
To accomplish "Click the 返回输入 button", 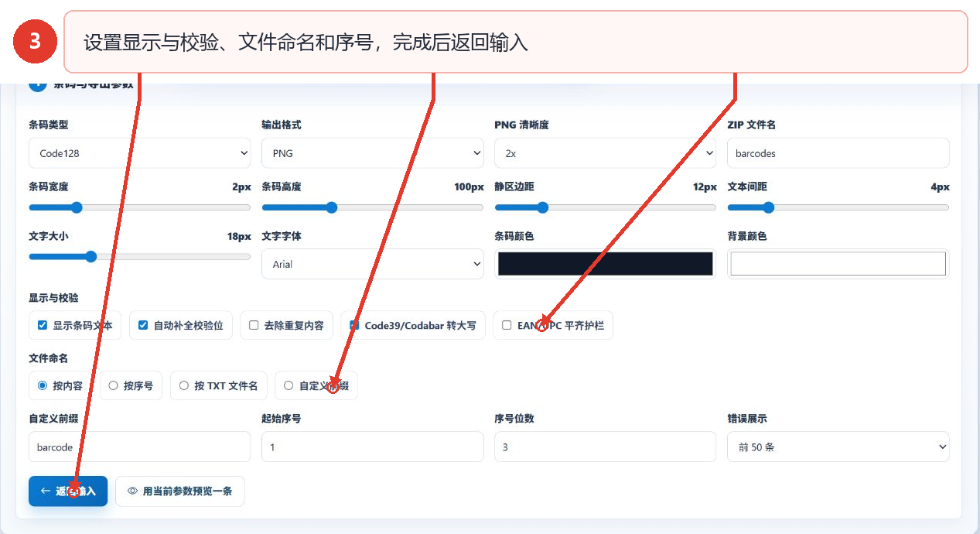I will 68,491.
